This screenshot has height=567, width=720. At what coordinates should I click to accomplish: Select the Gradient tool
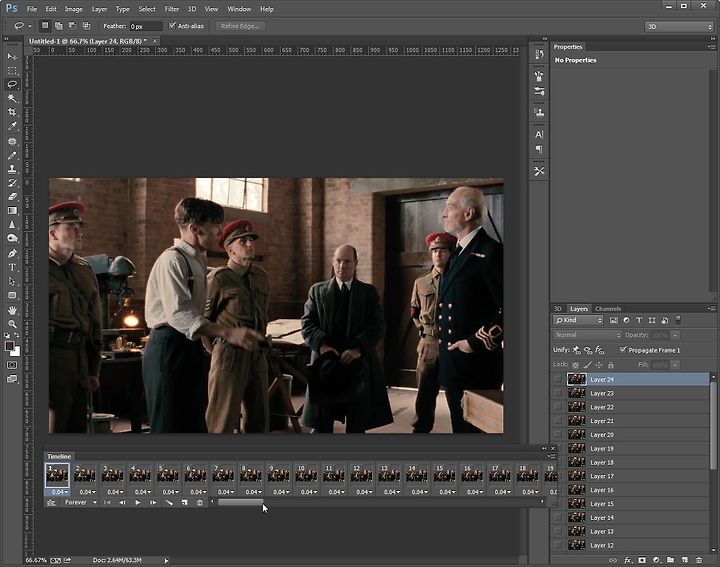(x=12, y=210)
